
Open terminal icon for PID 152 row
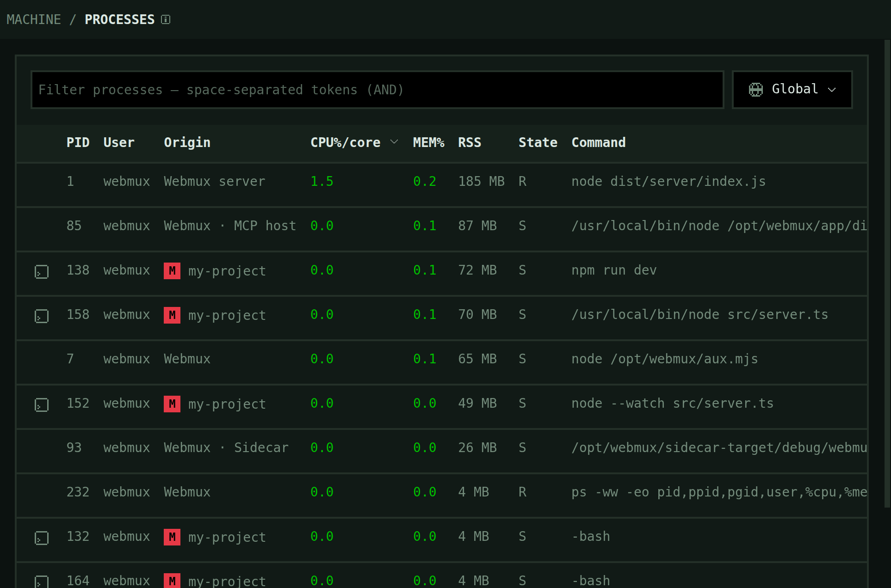tap(42, 404)
